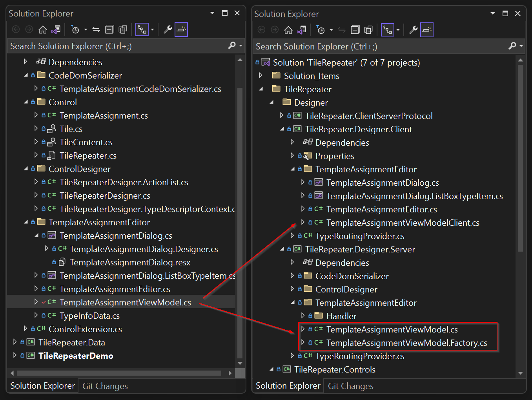Click the solution icon beside Solution 'TileRepeater'
The height and width of the screenshot is (400, 532).
tap(266, 62)
